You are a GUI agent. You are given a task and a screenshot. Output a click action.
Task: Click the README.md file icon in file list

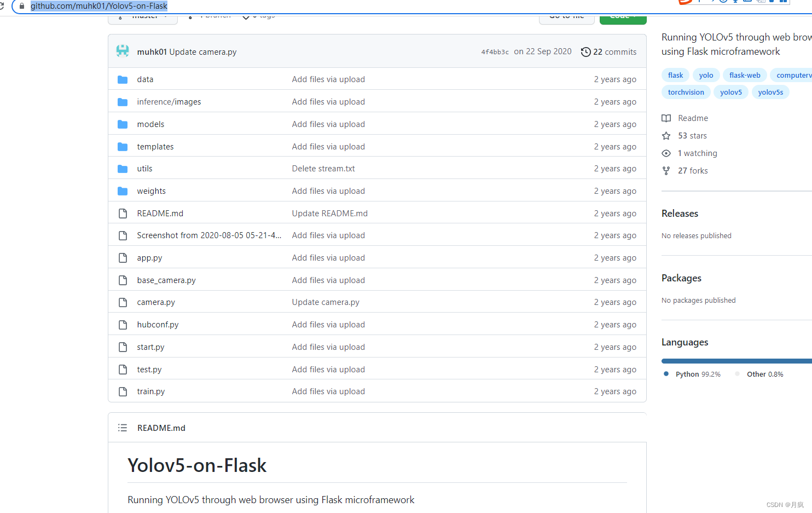(123, 214)
